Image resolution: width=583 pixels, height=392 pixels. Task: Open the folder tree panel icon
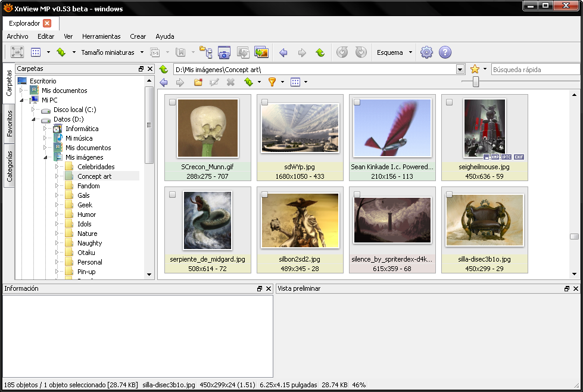click(x=205, y=52)
